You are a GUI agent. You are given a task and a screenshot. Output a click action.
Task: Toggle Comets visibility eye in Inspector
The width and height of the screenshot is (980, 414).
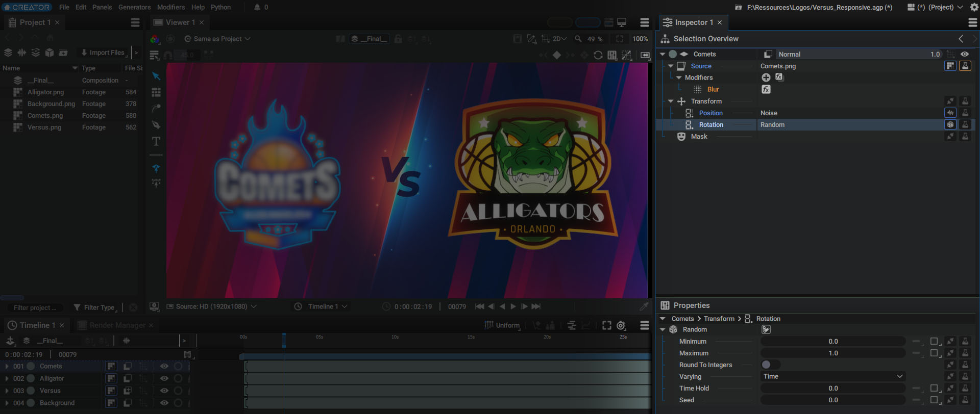coord(965,54)
